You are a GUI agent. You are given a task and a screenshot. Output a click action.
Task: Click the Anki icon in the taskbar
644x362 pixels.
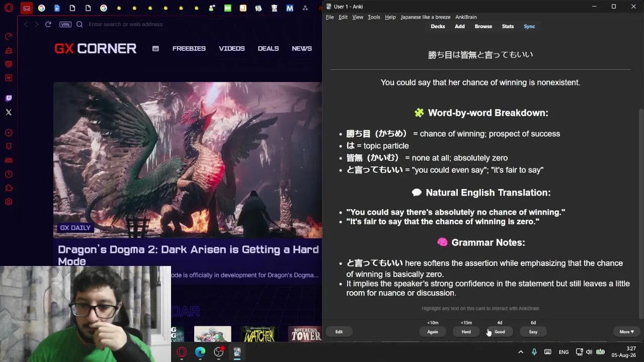click(237, 352)
